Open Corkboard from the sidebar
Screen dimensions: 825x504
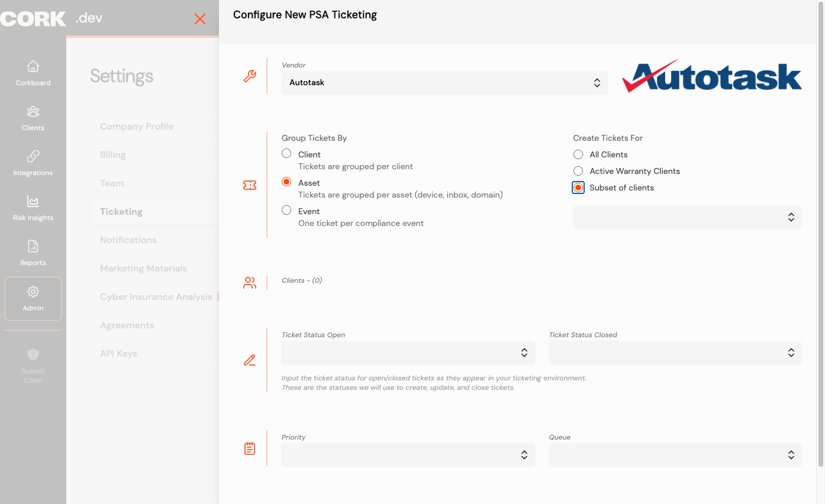pyautogui.click(x=33, y=73)
